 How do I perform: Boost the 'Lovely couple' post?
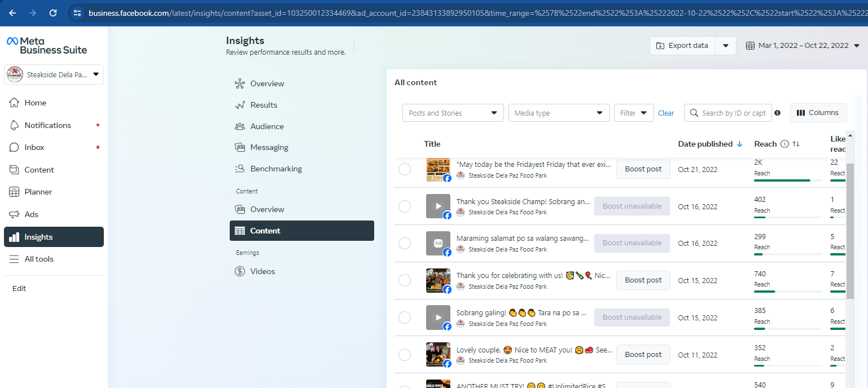(643, 355)
